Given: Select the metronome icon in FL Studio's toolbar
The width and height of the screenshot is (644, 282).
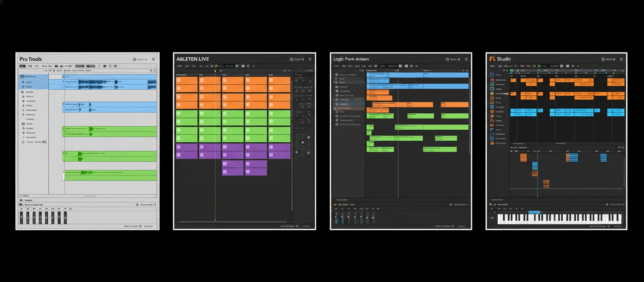Looking at the screenshot, I should tap(572, 66).
